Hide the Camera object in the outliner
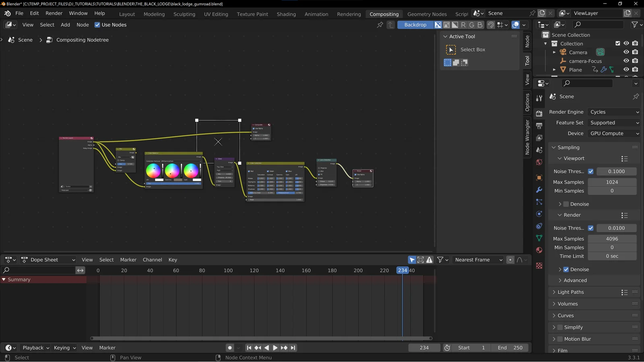The height and width of the screenshot is (362, 644). pyautogui.click(x=626, y=52)
